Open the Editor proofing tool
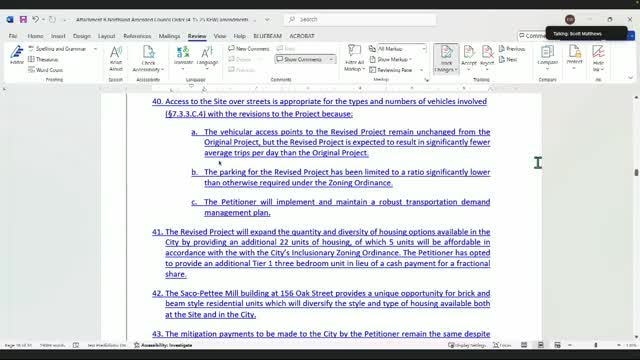The height and width of the screenshot is (360, 640). (17, 55)
